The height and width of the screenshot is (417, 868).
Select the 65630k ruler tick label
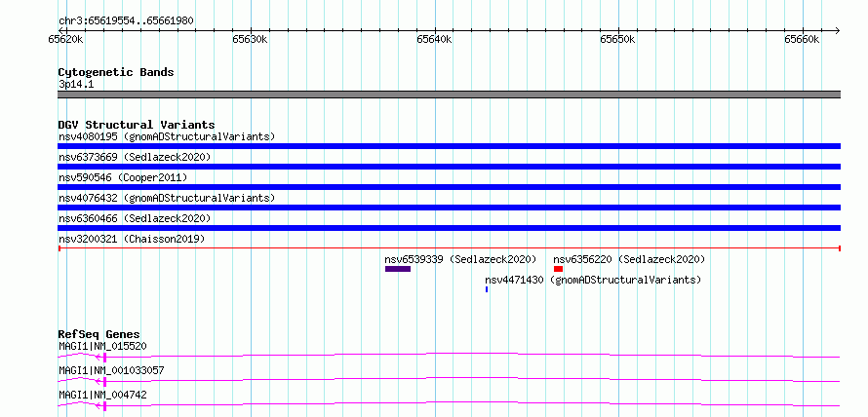251,39
